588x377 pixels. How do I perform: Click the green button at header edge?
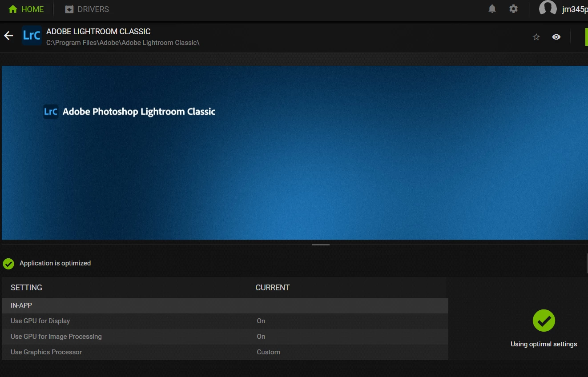click(586, 37)
